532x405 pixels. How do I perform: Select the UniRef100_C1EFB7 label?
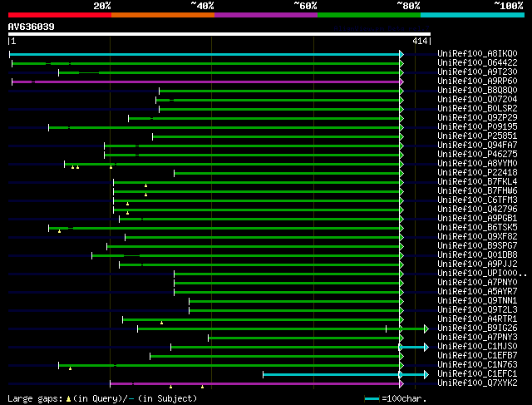[477, 356]
